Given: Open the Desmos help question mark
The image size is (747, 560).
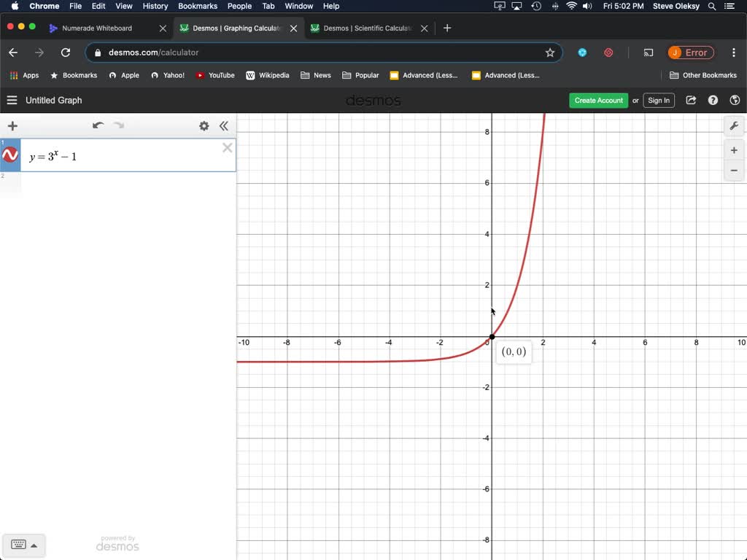Looking at the screenshot, I should click(713, 101).
